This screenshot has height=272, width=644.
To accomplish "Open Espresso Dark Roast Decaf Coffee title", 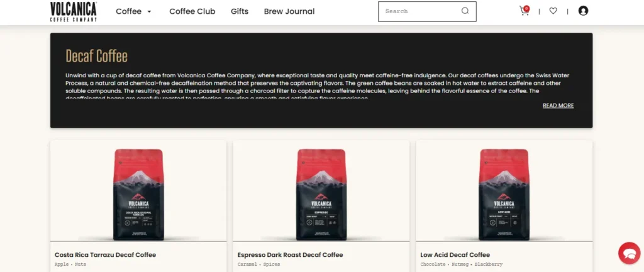I will tap(290, 255).
